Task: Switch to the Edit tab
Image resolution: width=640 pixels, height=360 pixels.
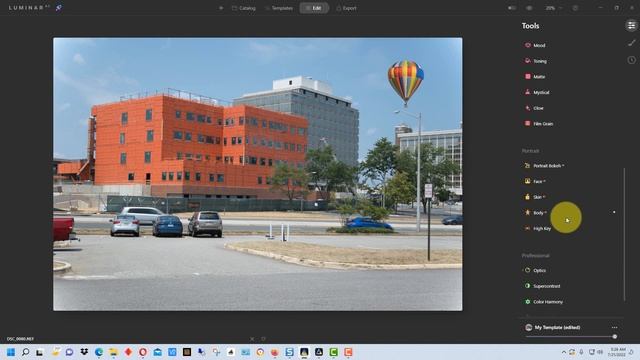Action: click(x=314, y=8)
